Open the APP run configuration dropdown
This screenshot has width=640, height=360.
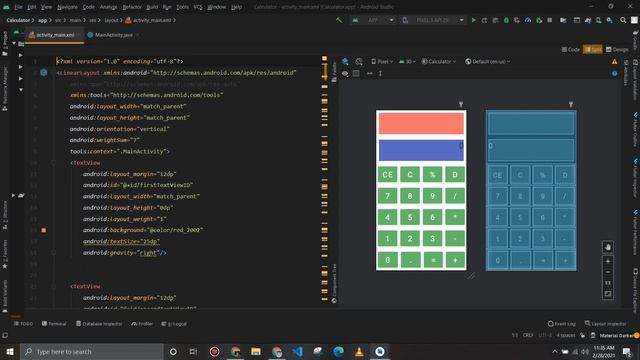click(373, 20)
